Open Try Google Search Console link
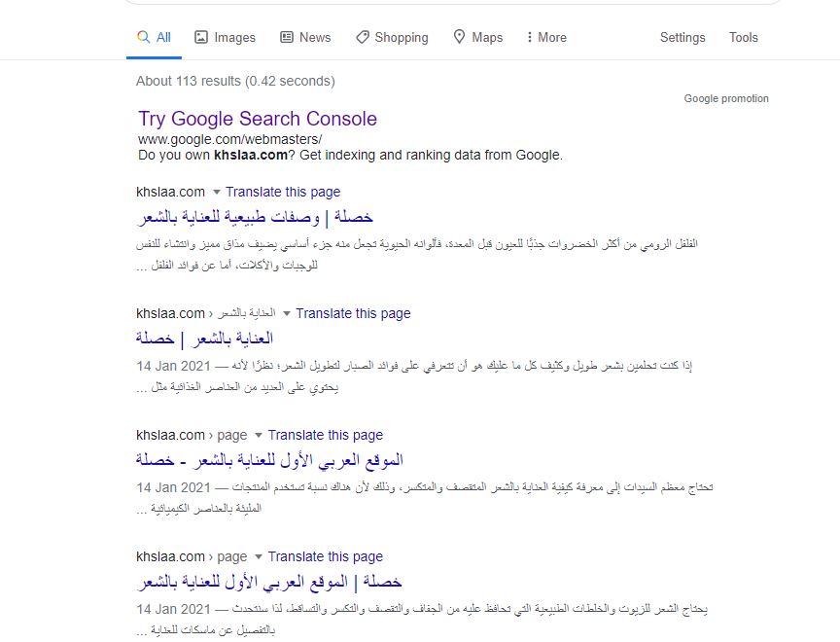This screenshot has width=840, height=642. pyautogui.click(x=258, y=119)
